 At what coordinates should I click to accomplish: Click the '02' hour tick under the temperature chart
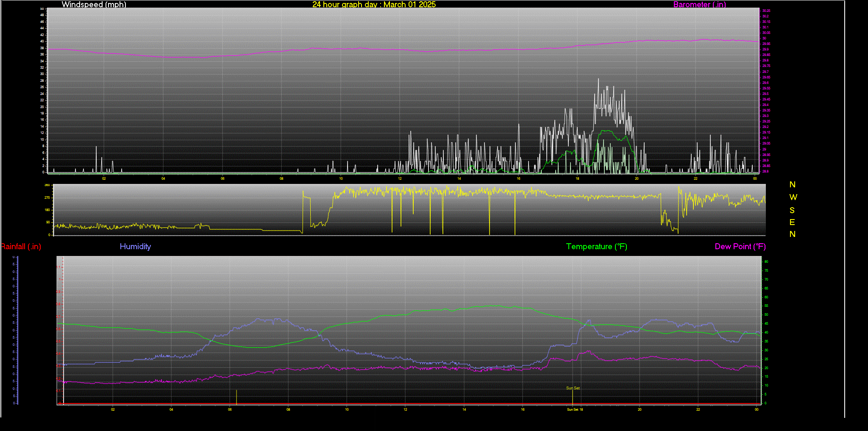(x=113, y=409)
